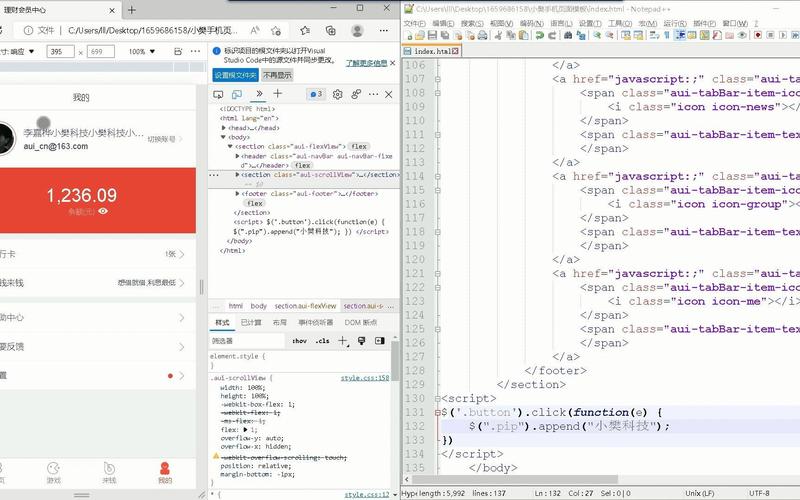The image size is (800, 500).
Task: Click the Cut scissors icon in Notepad++
Action: (498, 35)
